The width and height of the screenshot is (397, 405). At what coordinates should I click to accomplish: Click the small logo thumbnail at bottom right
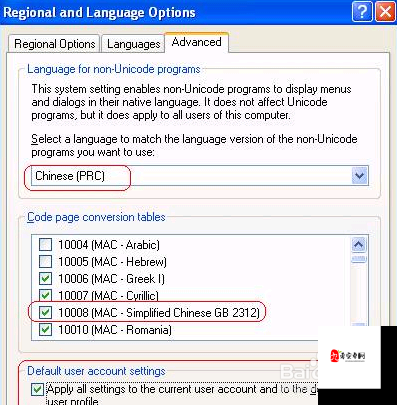pyautogui.click(x=348, y=356)
